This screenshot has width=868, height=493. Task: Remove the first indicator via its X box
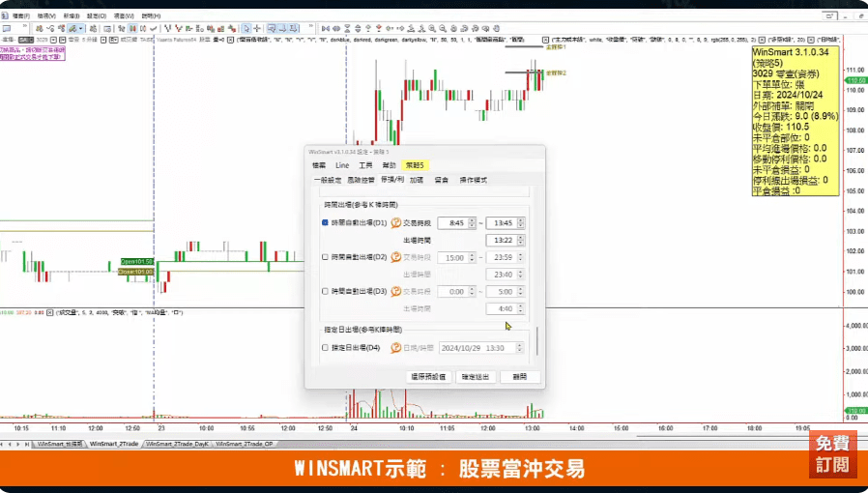tap(230, 40)
